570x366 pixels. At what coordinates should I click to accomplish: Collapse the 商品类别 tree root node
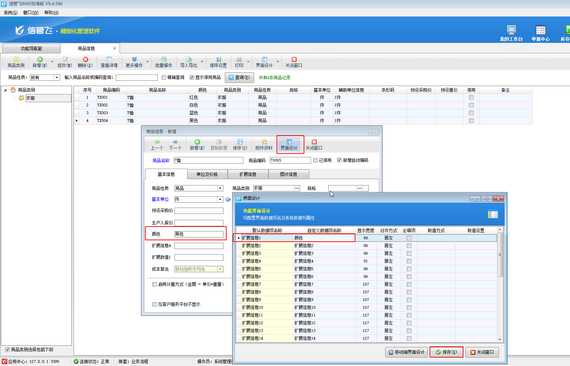point(5,90)
